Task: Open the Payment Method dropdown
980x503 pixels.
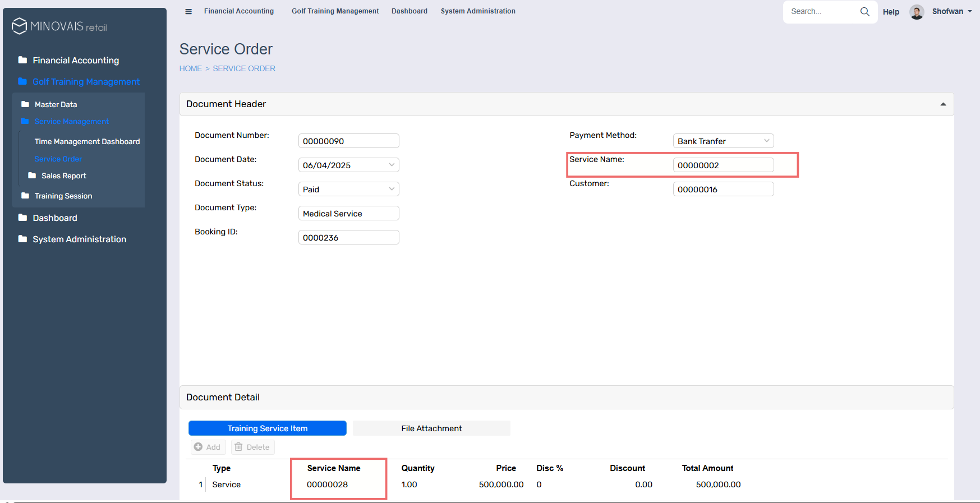Action: pos(766,141)
